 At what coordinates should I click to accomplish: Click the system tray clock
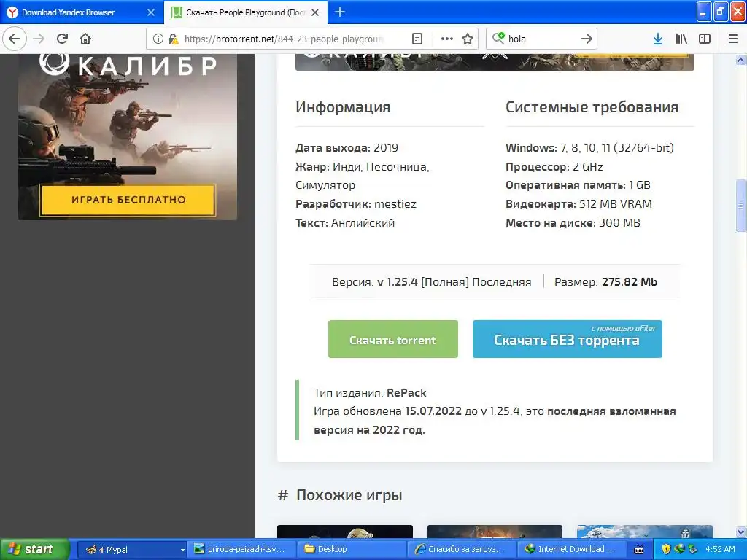tap(720, 549)
